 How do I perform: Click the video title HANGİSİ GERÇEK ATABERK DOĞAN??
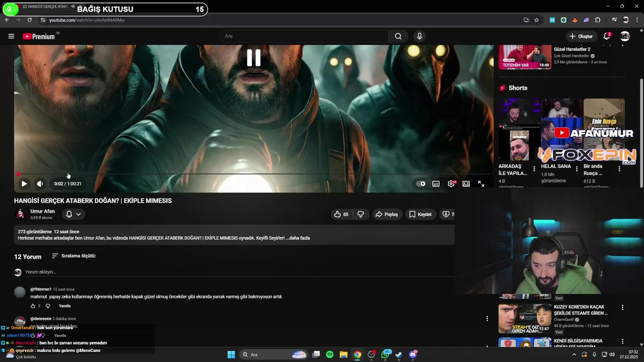tap(93, 201)
